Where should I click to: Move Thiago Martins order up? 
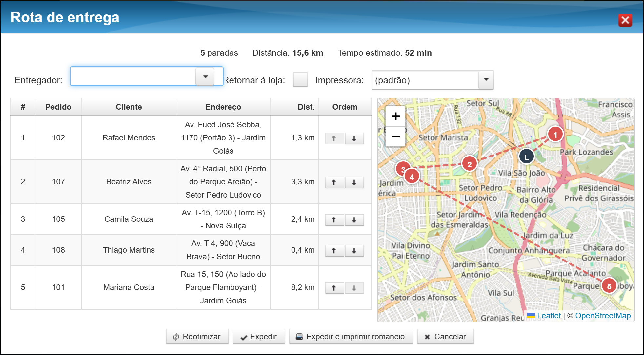(x=334, y=251)
